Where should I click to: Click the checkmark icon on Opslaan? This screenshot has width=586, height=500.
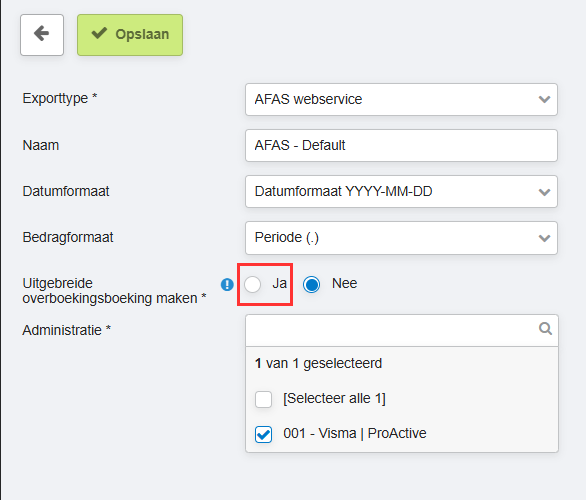[x=99, y=34]
